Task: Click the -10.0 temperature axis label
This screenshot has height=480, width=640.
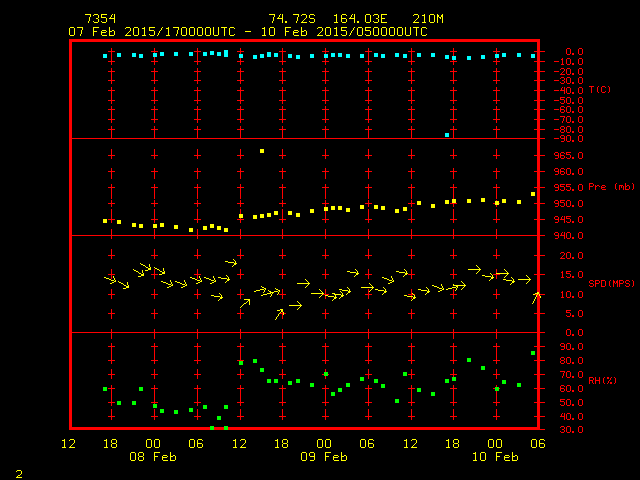Action: pyautogui.click(x=569, y=62)
